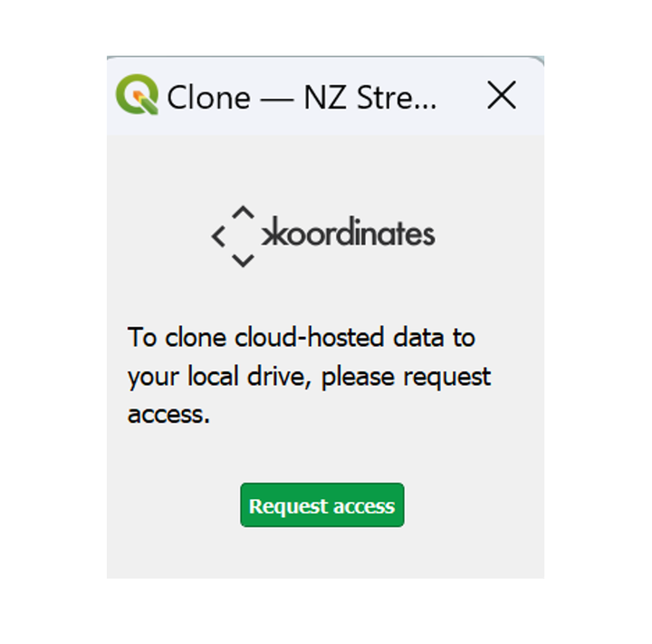Dismiss the dialog with the X icon
This screenshot has height=644, width=652.
point(502,95)
